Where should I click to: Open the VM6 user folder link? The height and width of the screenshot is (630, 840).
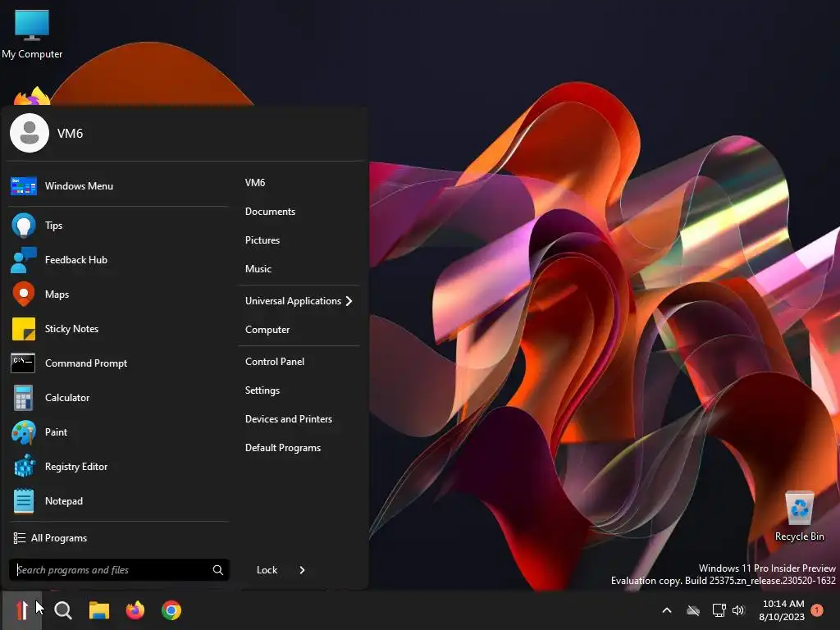(255, 183)
